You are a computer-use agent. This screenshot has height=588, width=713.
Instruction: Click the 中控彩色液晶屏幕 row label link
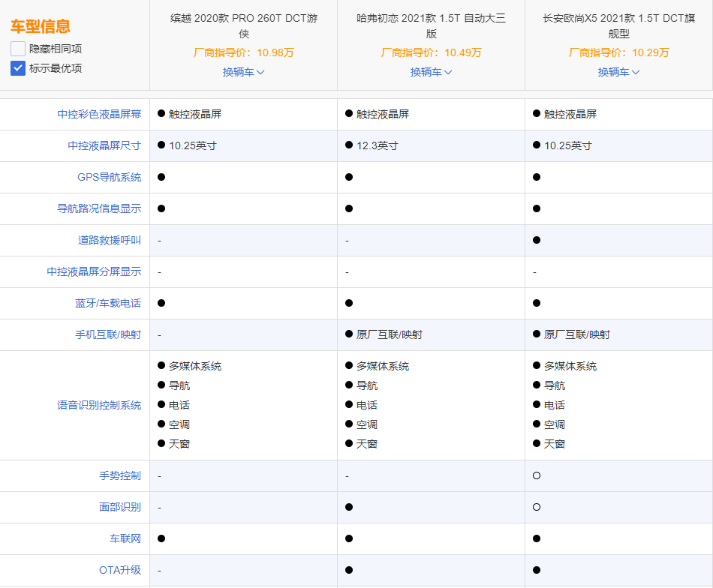(99, 114)
